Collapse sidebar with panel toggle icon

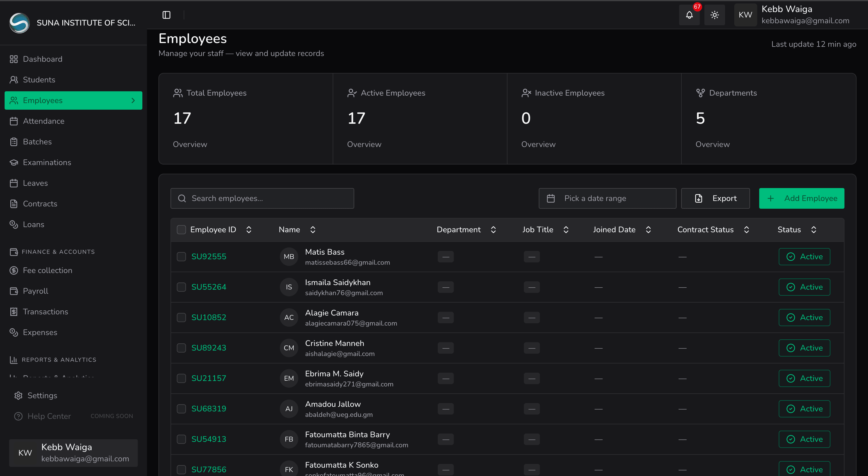coord(166,15)
